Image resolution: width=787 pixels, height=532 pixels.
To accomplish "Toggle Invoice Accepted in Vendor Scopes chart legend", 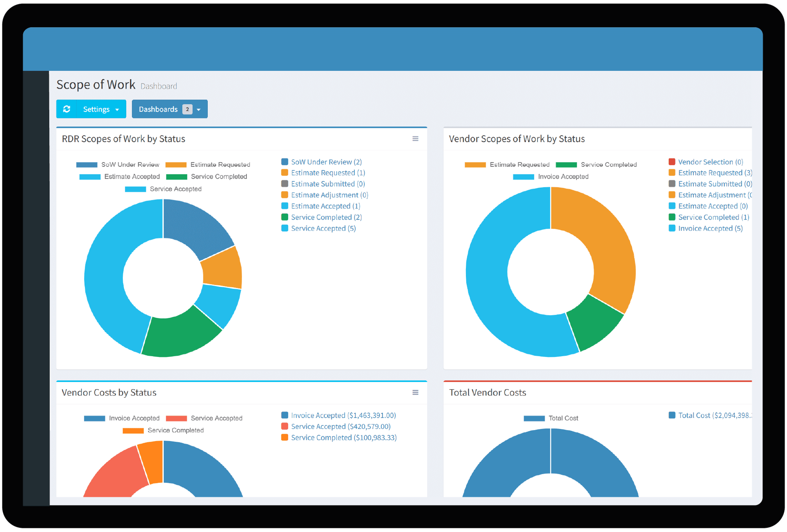I will tap(551, 177).
